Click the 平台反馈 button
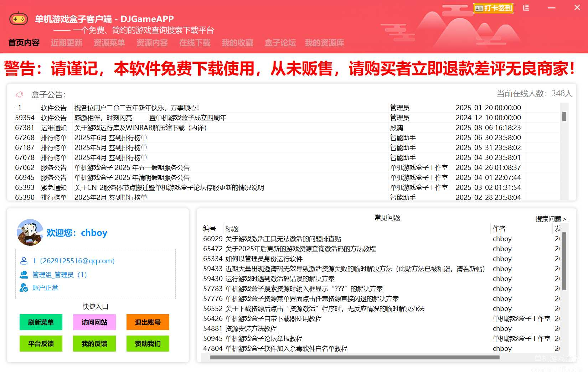 (x=41, y=343)
